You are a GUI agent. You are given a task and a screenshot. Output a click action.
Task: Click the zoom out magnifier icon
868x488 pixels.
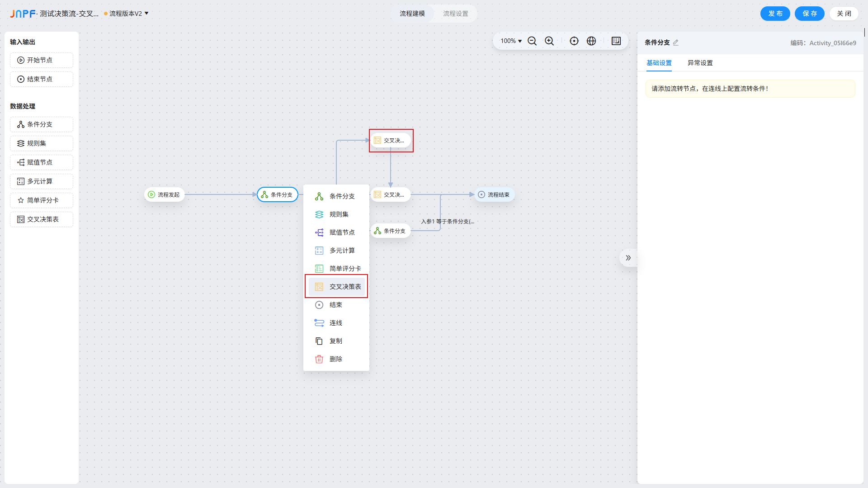pos(532,41)
